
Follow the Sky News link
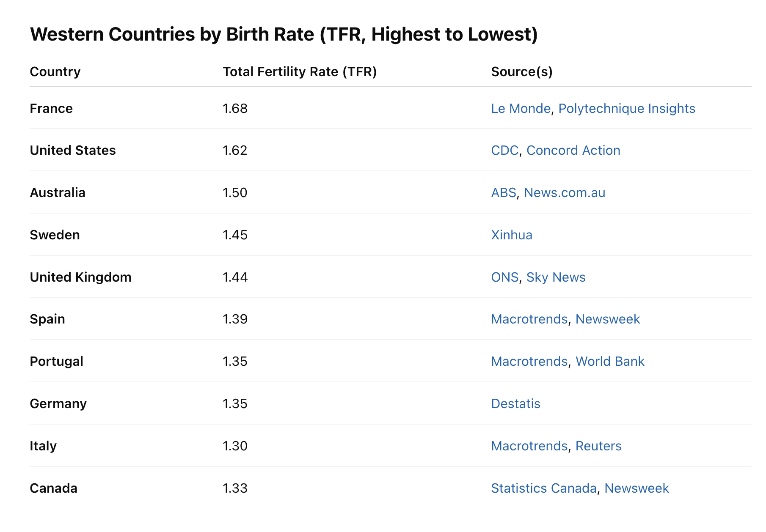pos(556,277)
